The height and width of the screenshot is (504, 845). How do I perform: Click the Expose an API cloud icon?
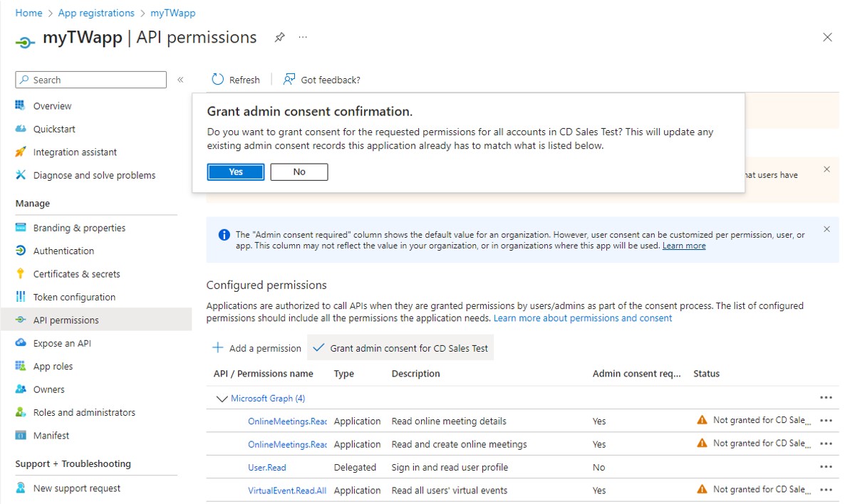pos(21,342)
